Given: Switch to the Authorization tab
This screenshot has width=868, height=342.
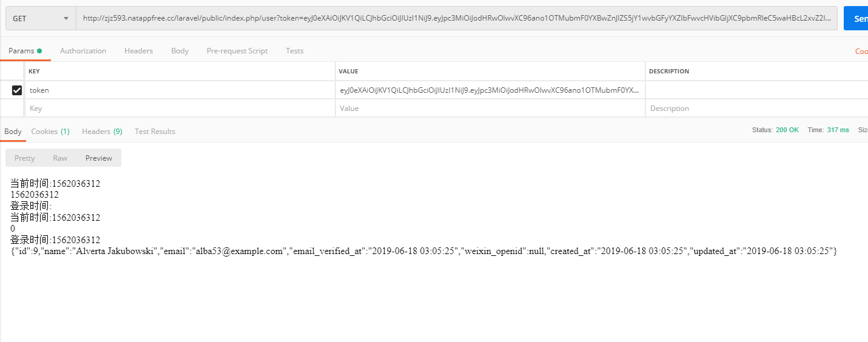Looking at the screenshot, I should (x=83, y=51).
